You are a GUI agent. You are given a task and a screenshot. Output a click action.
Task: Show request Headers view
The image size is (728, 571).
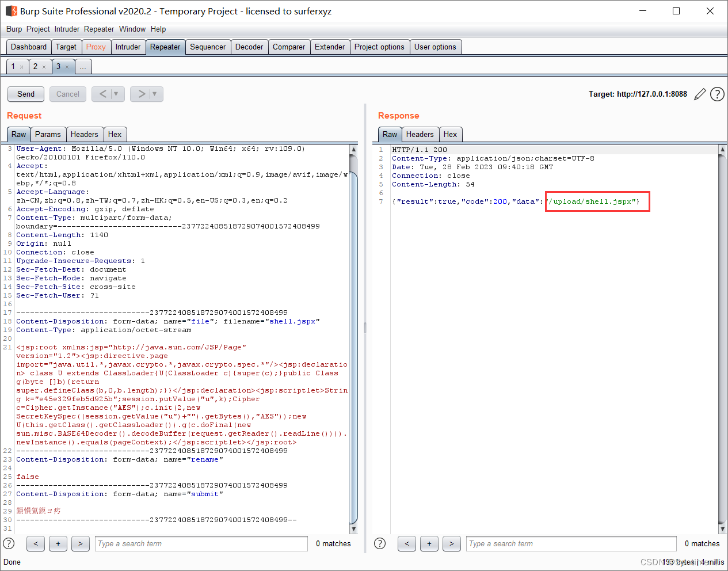tap(85, 134)
